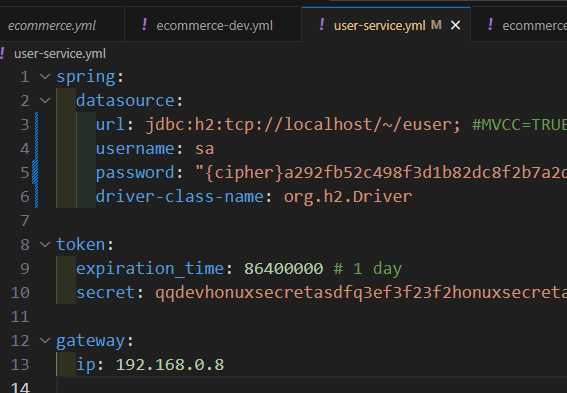This screenshot has width=567, height=393.
Task: Click the 'driver-class-name' key
Action: [x=179, y=197]
